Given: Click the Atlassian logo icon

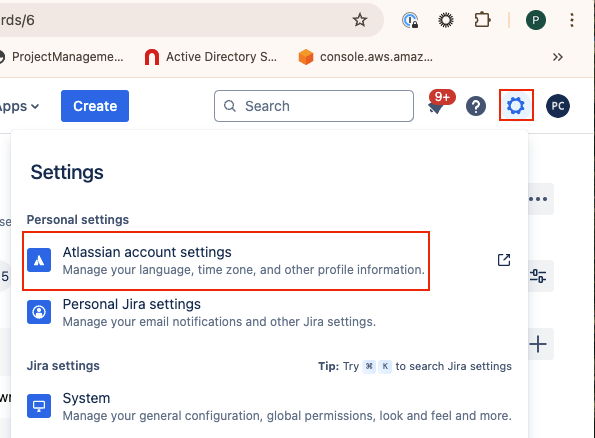Looking at the screenshot, I should [x=39, y=260].
